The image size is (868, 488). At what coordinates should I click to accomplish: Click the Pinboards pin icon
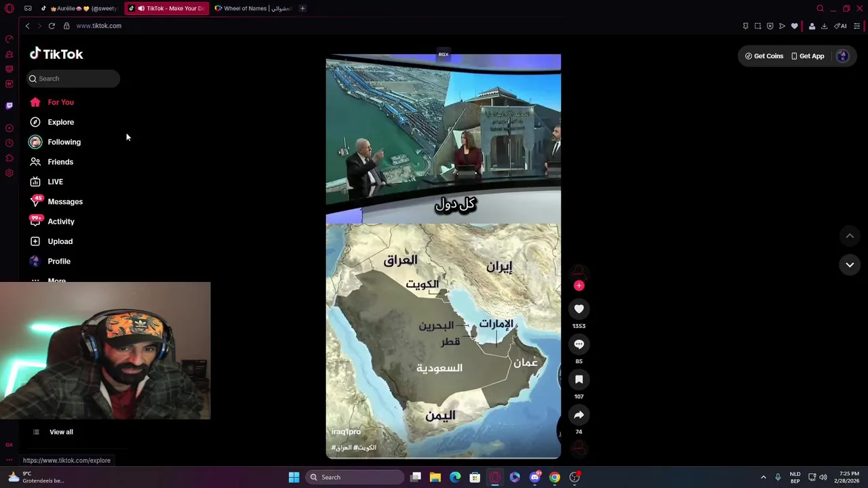pos(745,26)
